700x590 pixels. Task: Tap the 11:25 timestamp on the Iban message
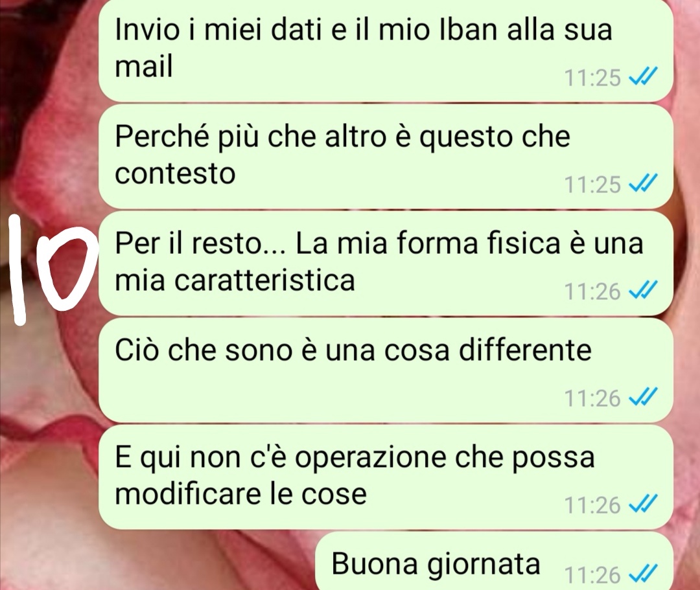592,78
